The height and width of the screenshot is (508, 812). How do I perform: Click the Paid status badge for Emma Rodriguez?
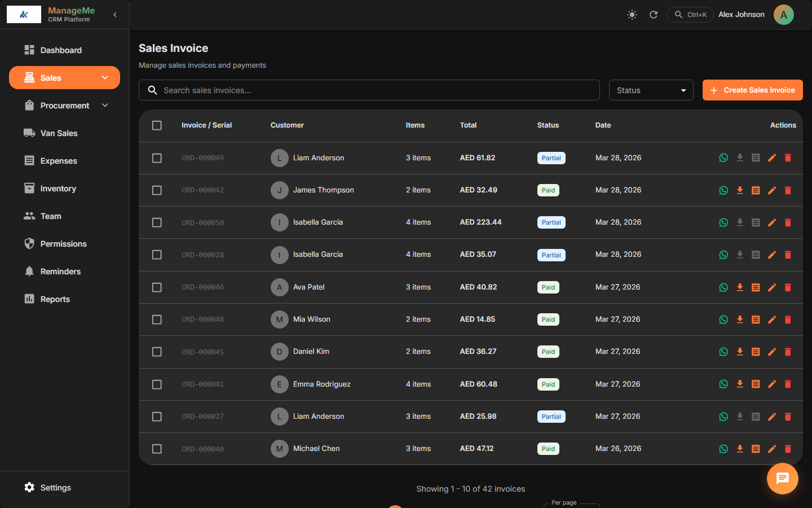pos(548,384)
